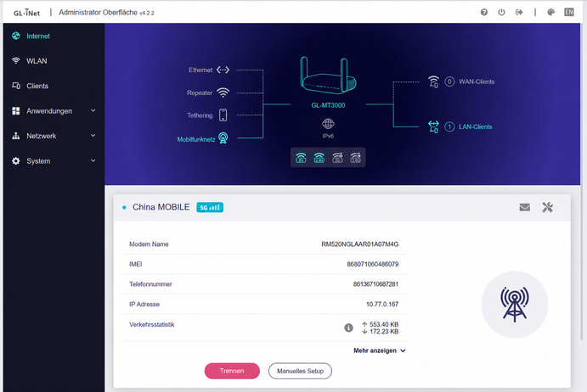Click the China MOBILE carrier name
587x392 pixels.
point(161,207)
